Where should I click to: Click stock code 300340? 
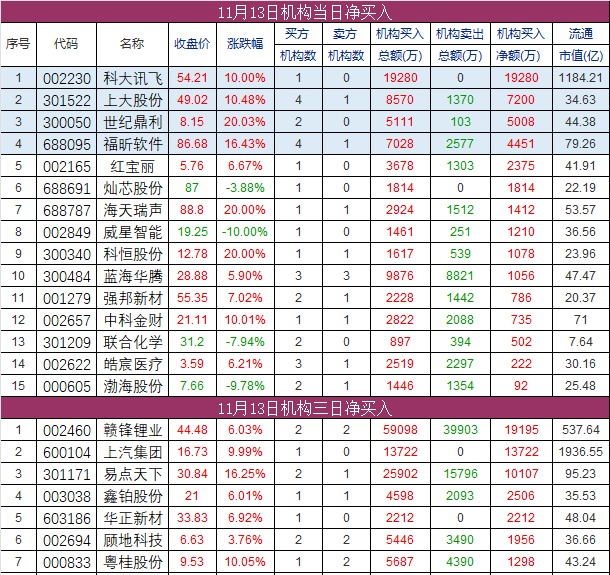click(67, 255)
